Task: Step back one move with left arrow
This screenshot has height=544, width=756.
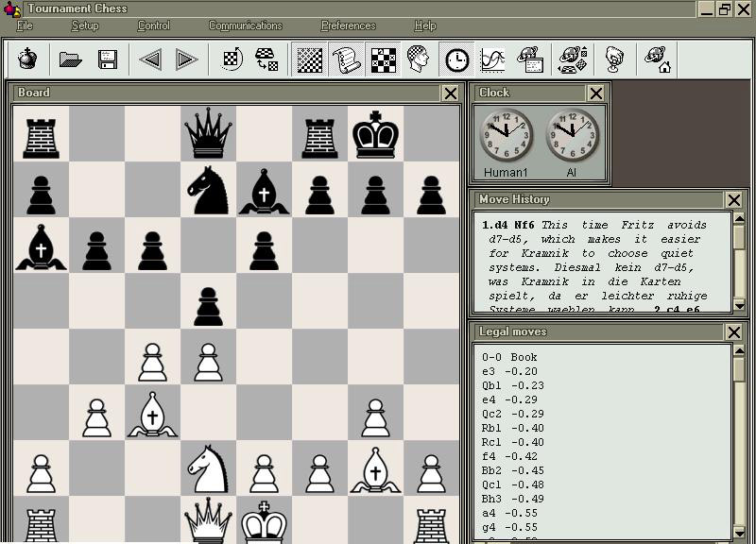Action: point(149,59)
